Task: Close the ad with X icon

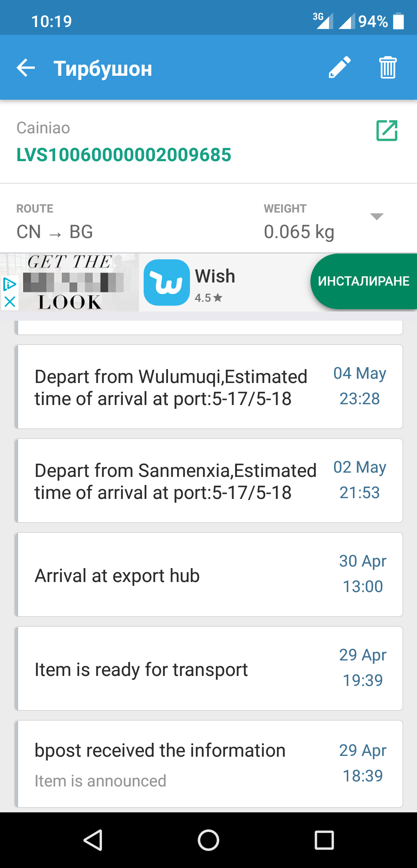Action: 10,301
